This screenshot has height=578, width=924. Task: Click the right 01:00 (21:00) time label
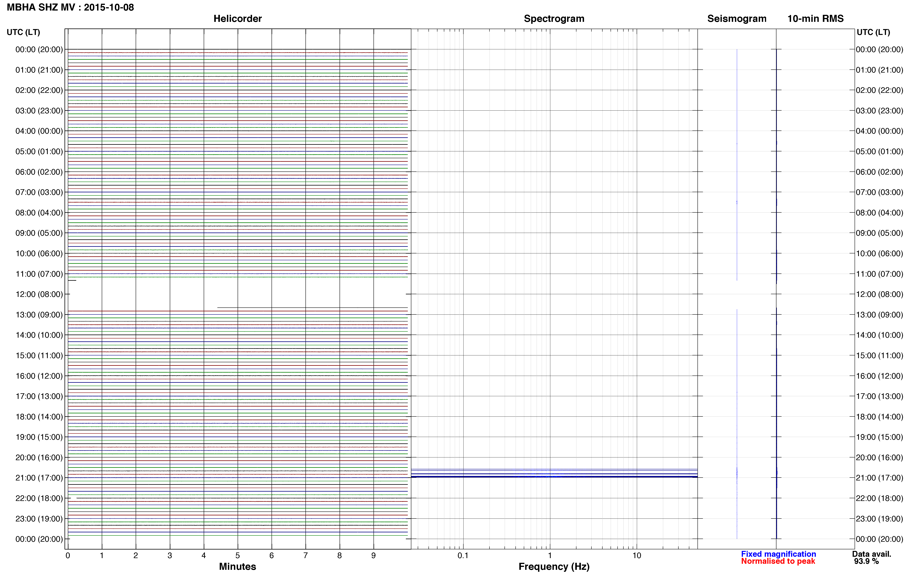pos(879,70)
